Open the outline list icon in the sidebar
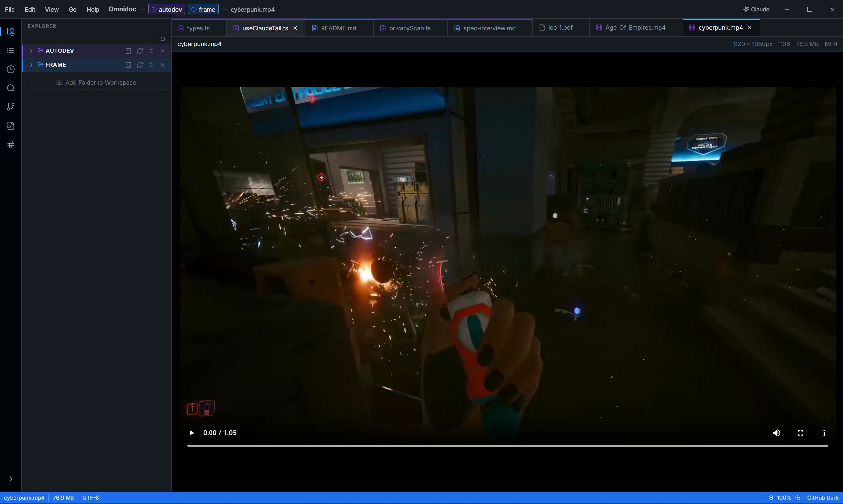The height and width of the screenshot is (504, 843). click(x=11, y=51)
